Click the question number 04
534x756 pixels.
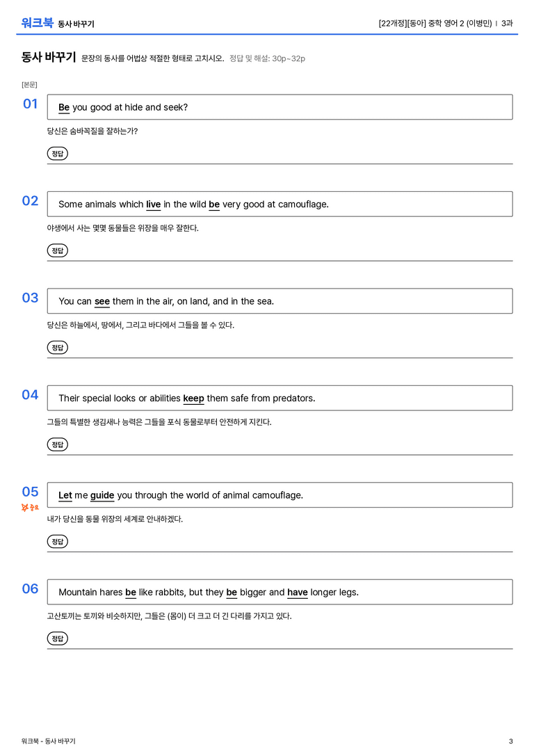click(x=30, y=395)
